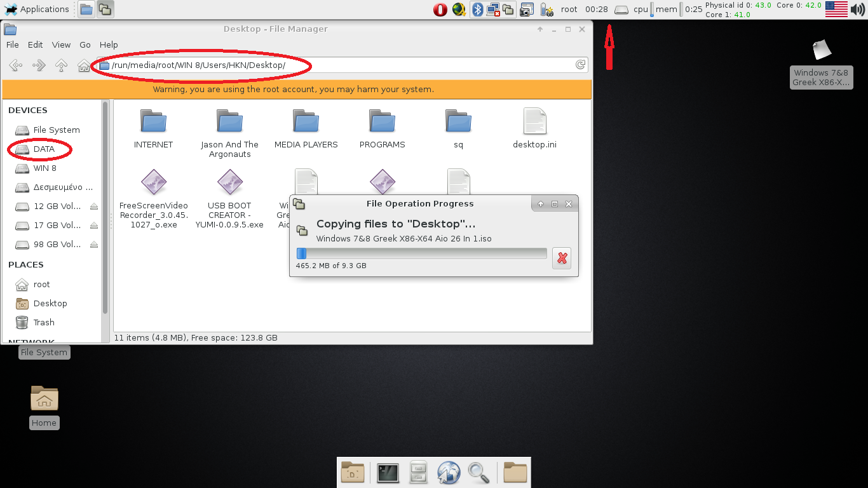Open the View menu
868x488 pixels.
(x=61, y=45)
